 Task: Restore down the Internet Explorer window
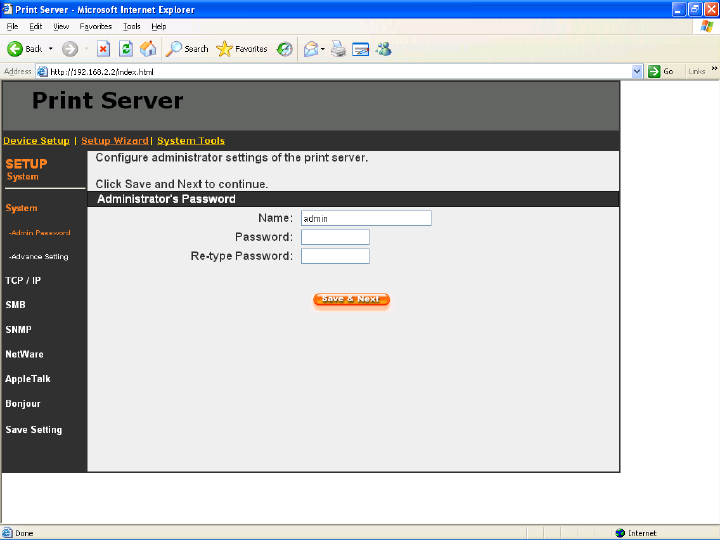pyautogui.click(x=695, y=9)
